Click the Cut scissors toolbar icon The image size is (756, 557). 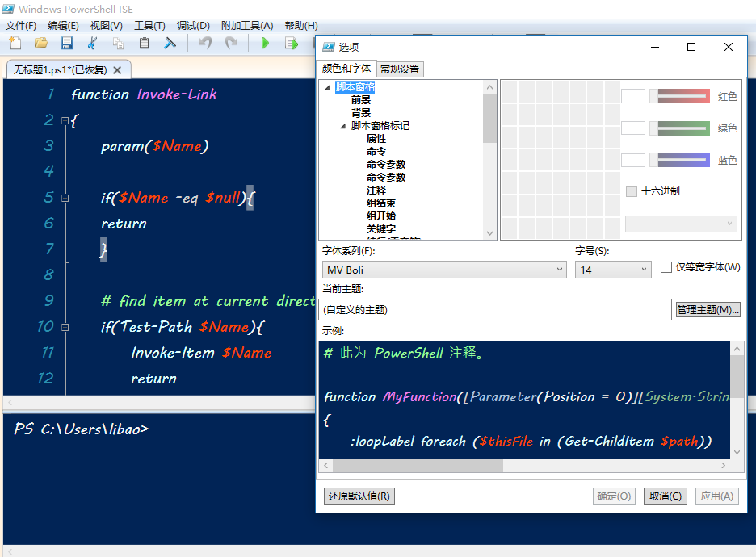pyautogui.click(x=93, y=44)
